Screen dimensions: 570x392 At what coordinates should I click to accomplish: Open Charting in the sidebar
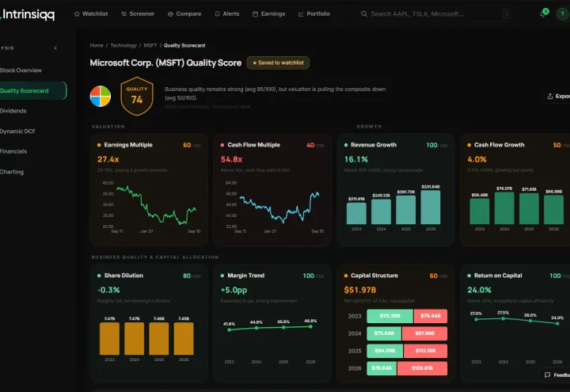[12, 172]
